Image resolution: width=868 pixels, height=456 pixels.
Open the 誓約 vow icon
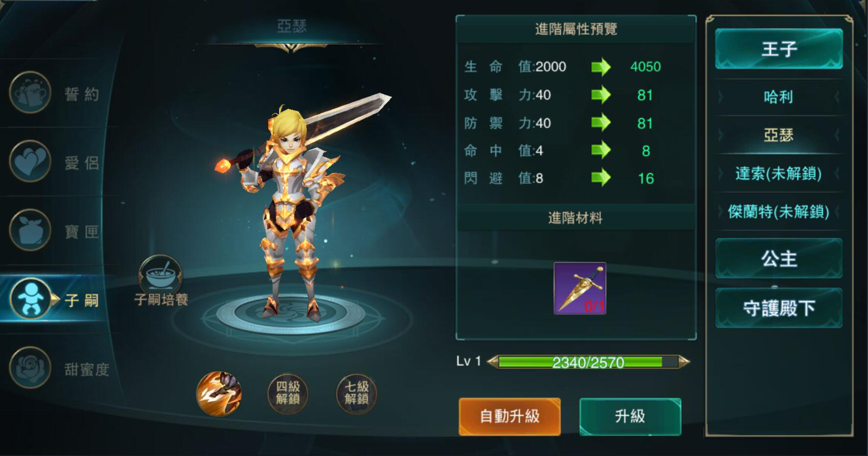pos(30,92)
